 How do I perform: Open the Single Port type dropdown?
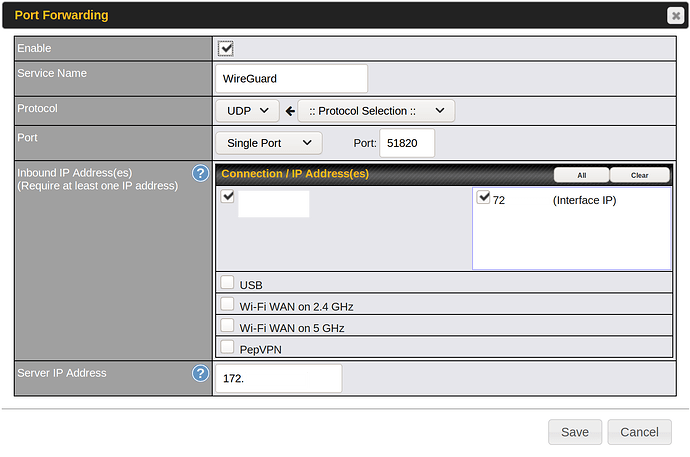click(268, 143)
